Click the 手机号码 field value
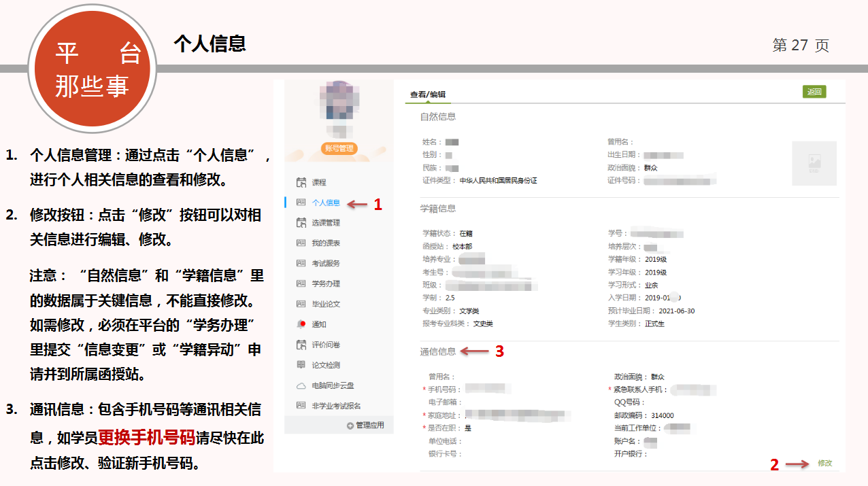Screen dimensions: 868x486 coord(488,389)
